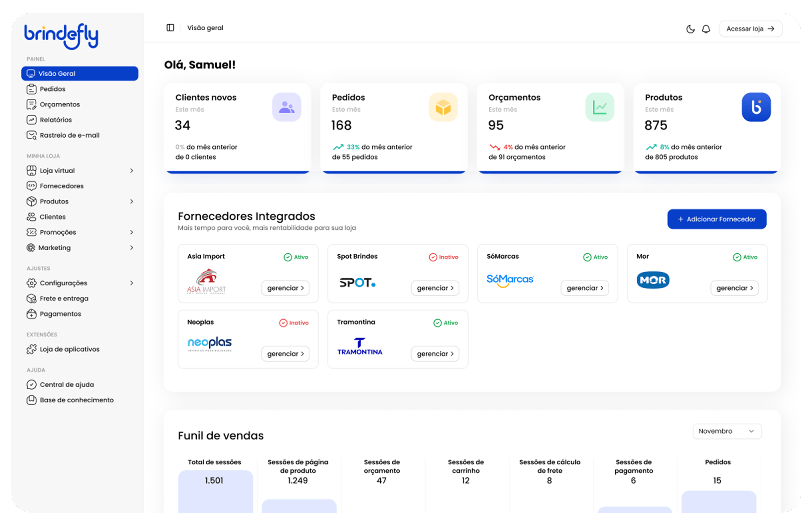Click the Acessar loja button

(x=750, y=29)
